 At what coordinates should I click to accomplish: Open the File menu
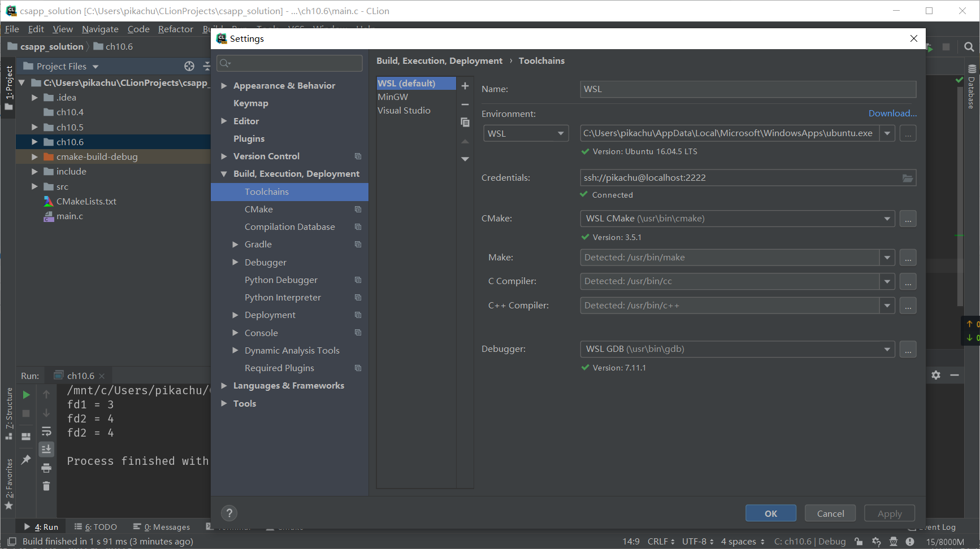[12, 29]
